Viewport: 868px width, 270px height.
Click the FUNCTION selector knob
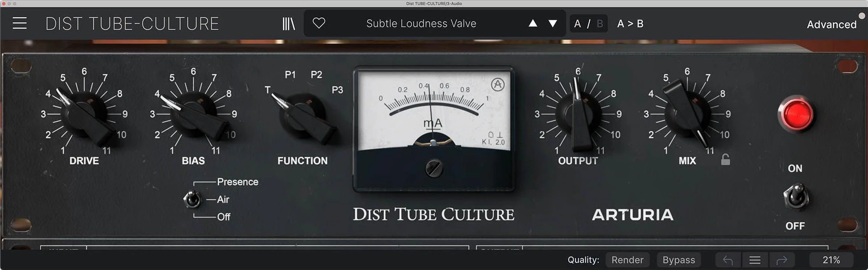[304, 117]
